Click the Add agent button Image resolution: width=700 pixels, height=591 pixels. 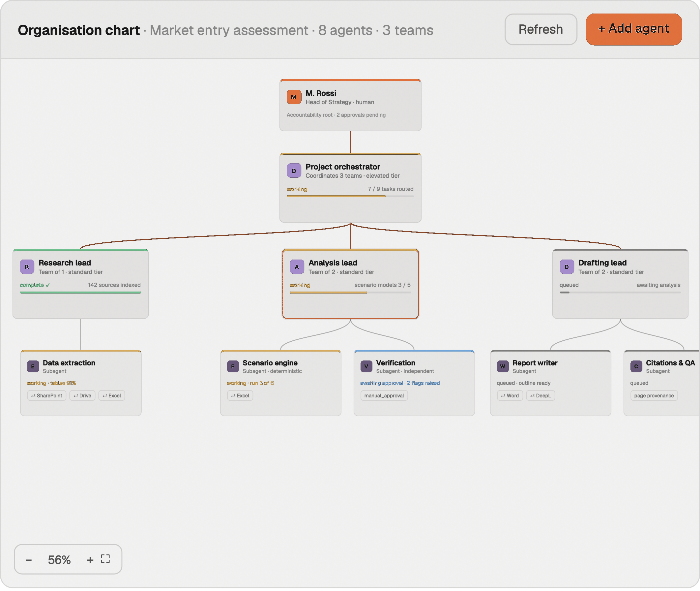coord(634,29)
